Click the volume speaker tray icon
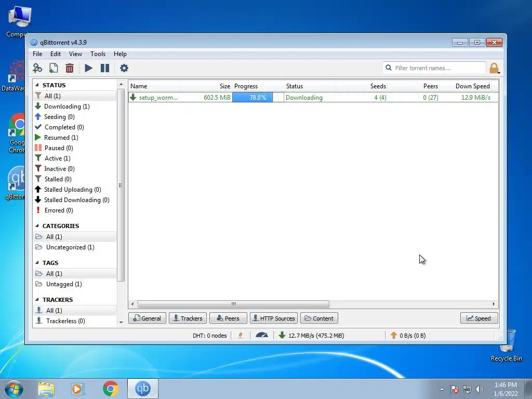 point(480,389)
